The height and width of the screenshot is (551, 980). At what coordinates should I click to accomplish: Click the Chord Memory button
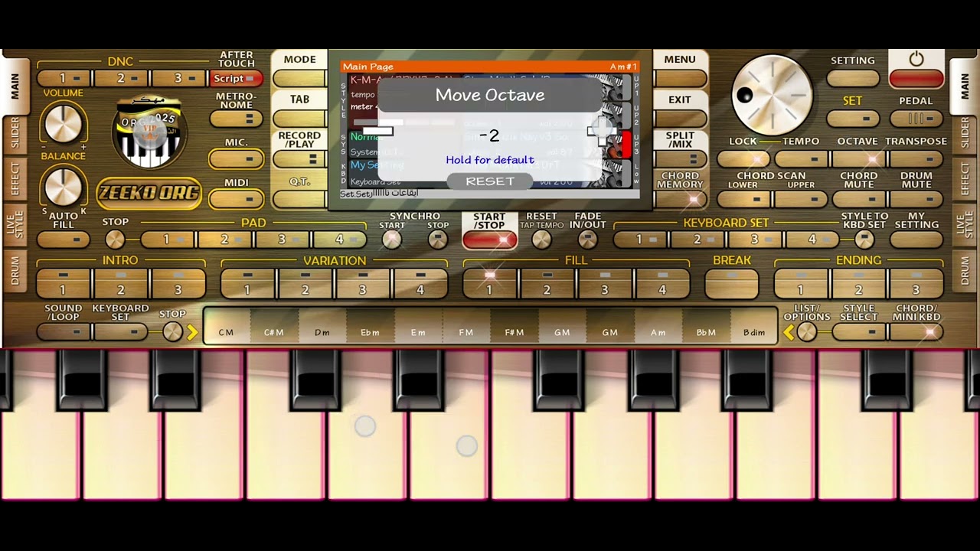pos(680,200)
